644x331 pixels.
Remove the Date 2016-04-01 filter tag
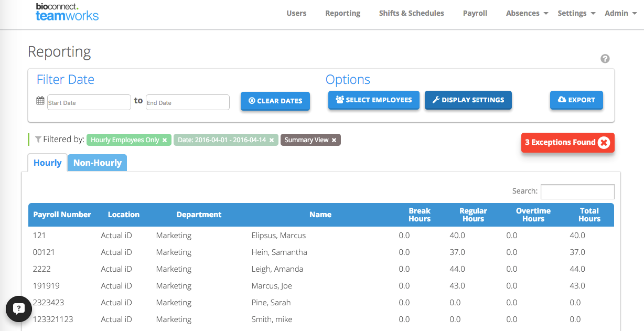click(x=272, y=140)
